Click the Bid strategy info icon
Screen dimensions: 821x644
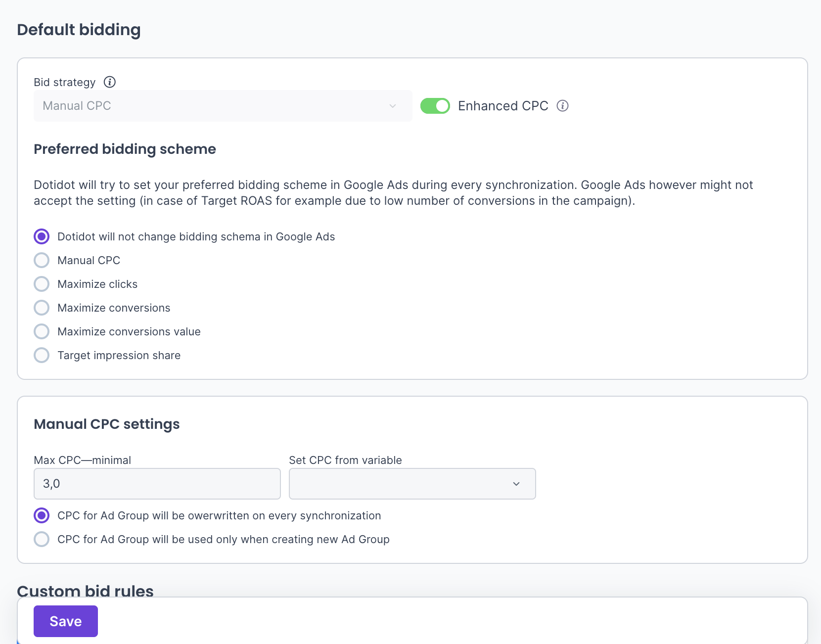pos(110,82)
